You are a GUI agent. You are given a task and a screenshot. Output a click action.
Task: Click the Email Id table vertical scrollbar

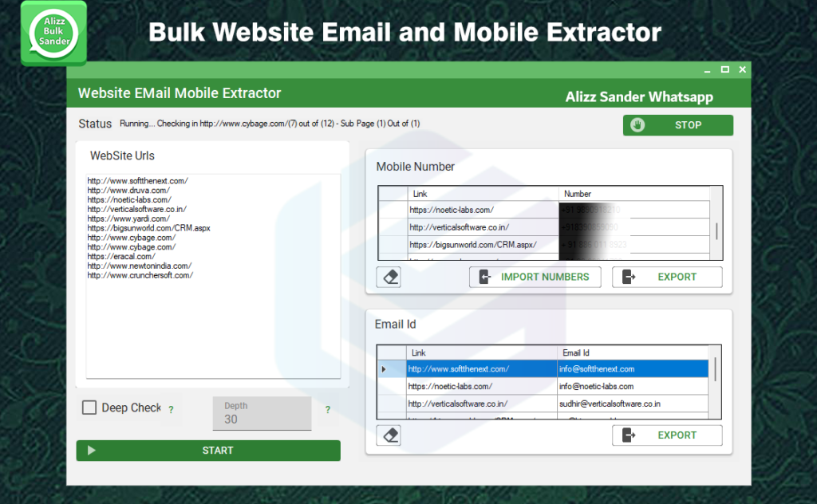click(x=716, y=371)
